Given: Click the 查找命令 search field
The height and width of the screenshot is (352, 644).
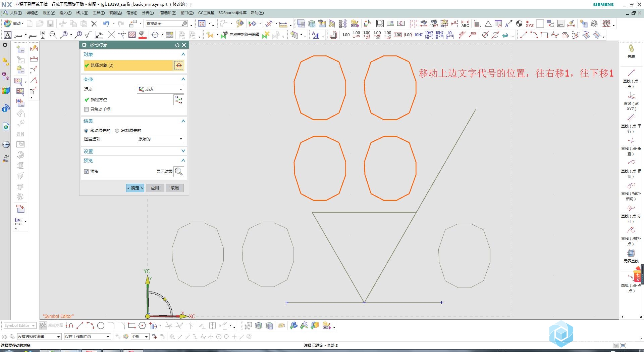Looking at the screenshot, I should tap(167, 24).
